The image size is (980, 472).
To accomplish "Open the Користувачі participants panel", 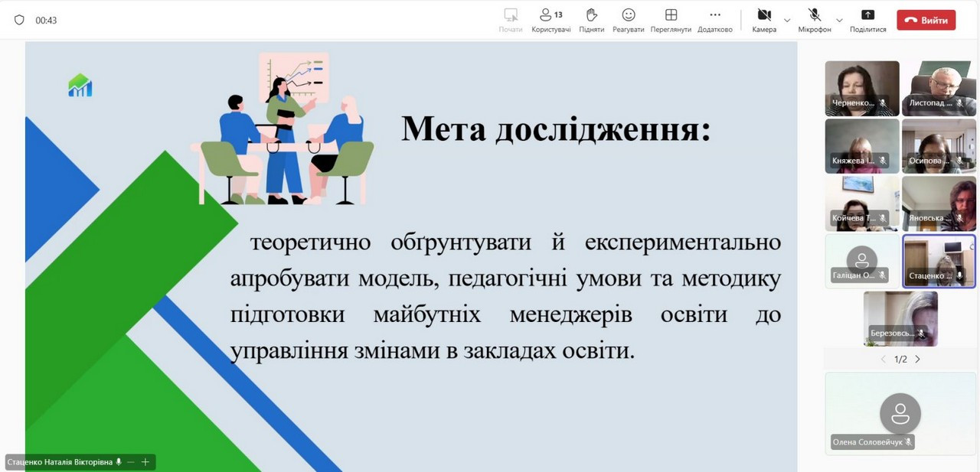I will coord(550,20).
